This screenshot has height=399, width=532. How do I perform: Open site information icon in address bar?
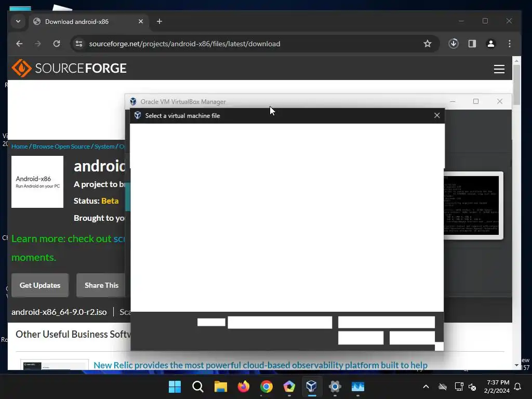point(79,44)
